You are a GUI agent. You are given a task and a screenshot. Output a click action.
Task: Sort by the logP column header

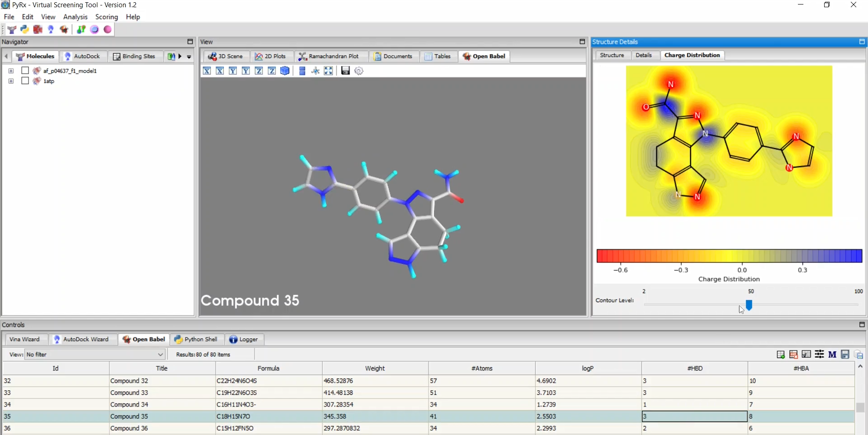588,368
